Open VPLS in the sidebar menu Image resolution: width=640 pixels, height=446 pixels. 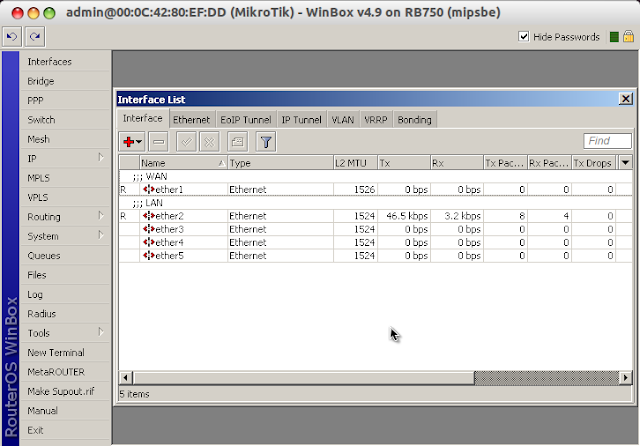tap(65, 197)
